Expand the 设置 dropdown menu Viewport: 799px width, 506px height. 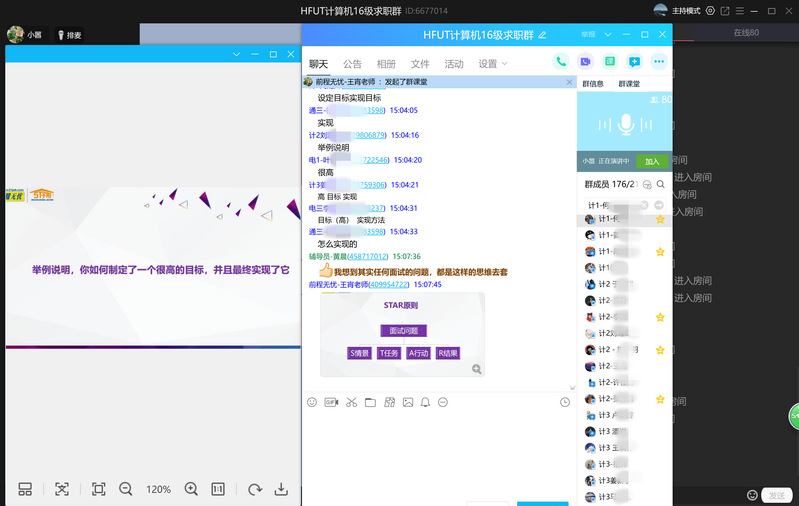click(492, 64)
